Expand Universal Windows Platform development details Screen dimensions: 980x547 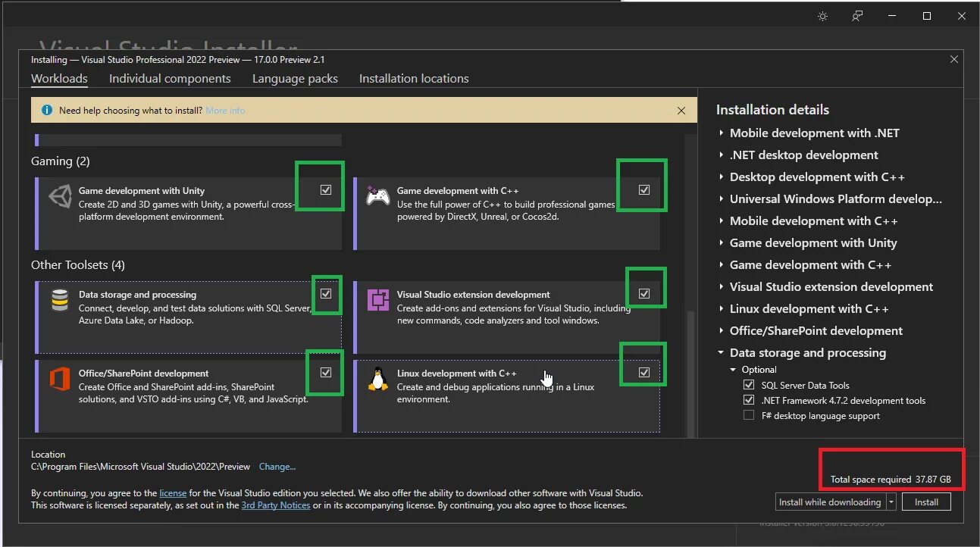click(721, 199)
